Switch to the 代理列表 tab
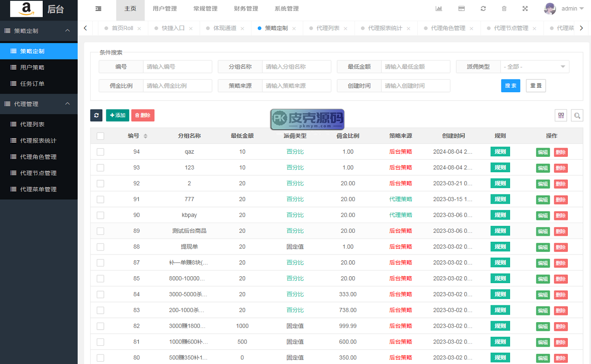The height and width of the screenshot is (364, 591). tap(328, 28)
